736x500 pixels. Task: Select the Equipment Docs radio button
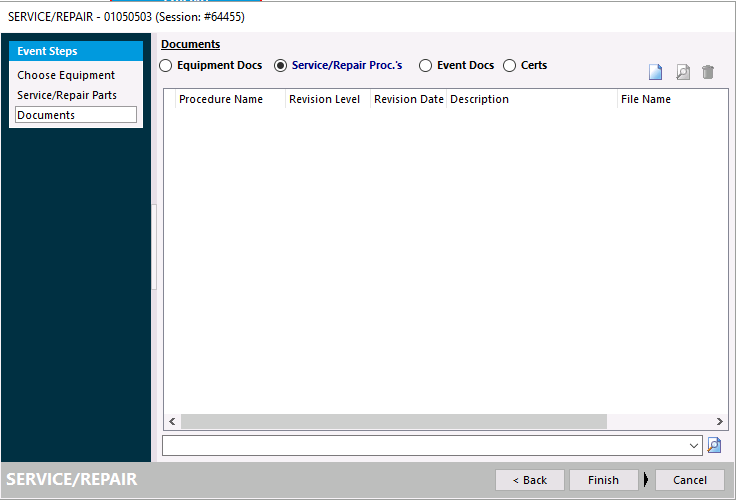[x=166, y=66]
